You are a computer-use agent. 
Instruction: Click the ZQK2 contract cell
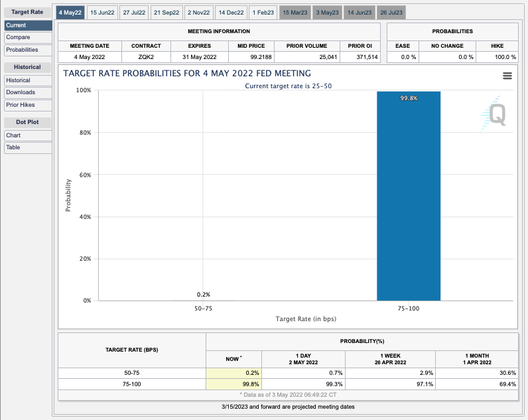tap(146, 57)
